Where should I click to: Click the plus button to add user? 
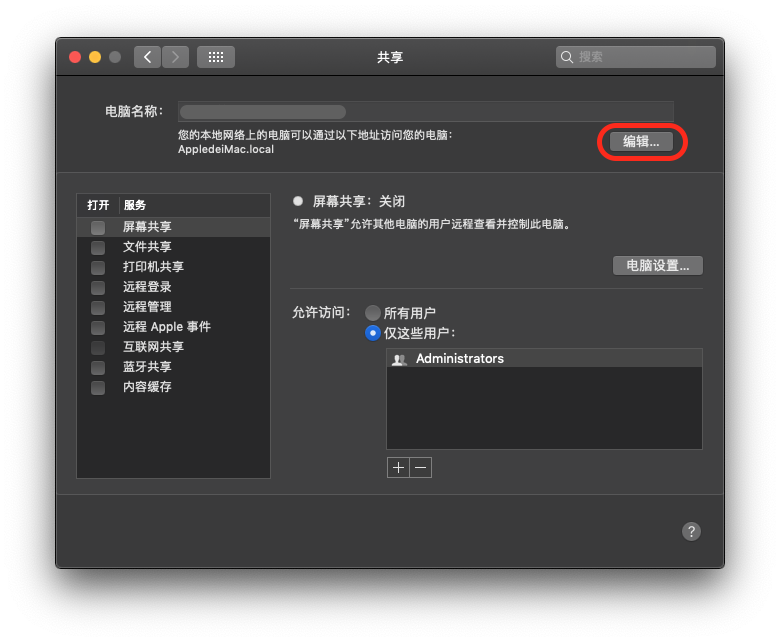click(x=398, y=467)
